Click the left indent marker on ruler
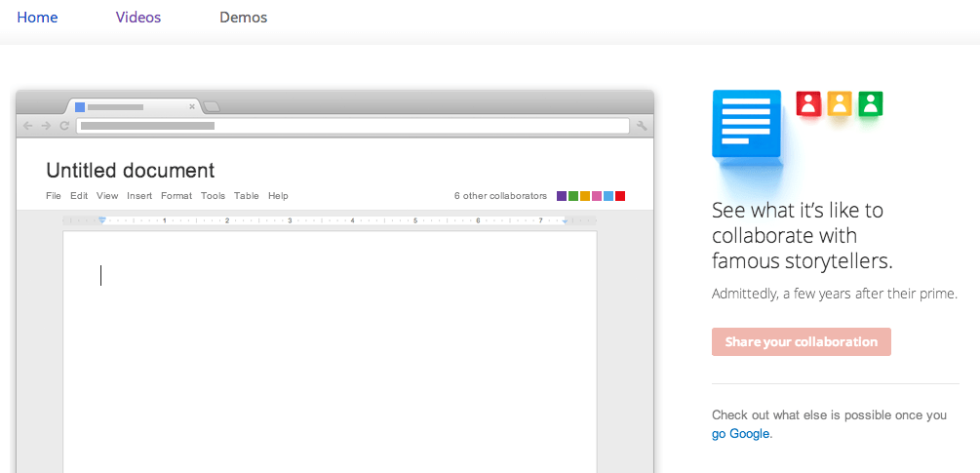 tap(101, 220)
